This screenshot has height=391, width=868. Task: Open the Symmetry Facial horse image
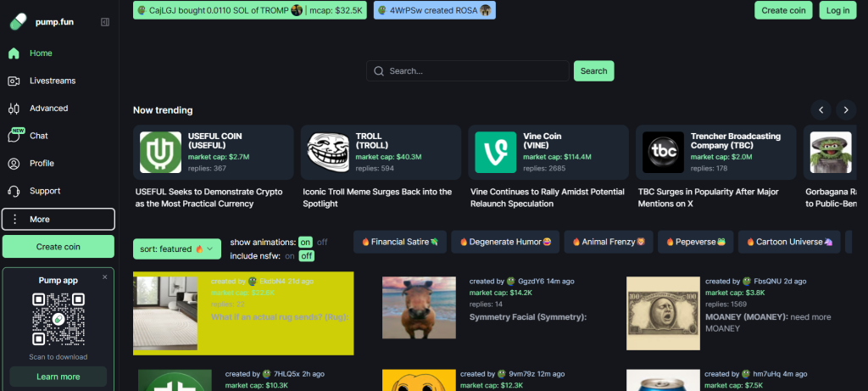[419, 307]
